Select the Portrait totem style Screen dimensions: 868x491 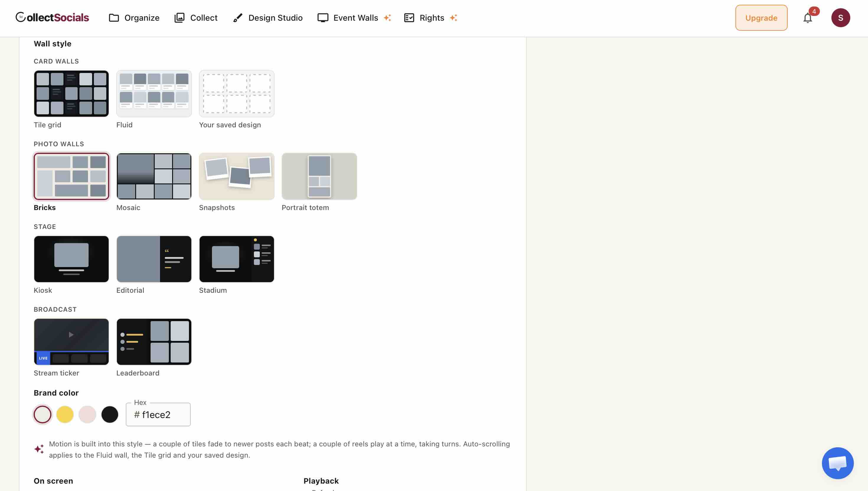click(x=319, y=176)
